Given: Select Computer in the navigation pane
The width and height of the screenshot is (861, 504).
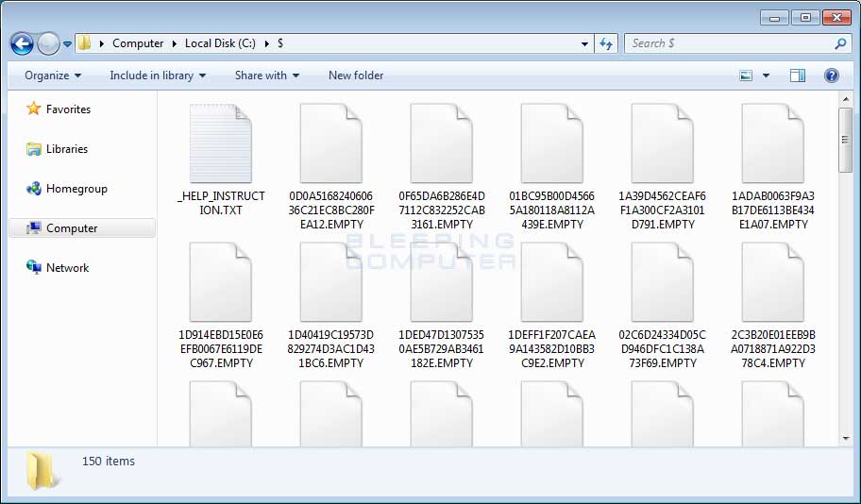Looking at the screenshot, I should (82, 228).
